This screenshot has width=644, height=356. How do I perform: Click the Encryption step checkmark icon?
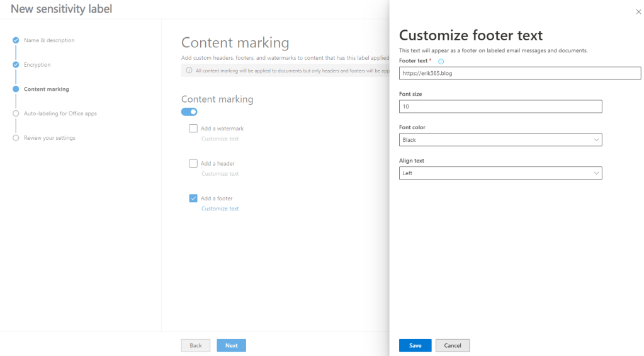pos(16,65)
